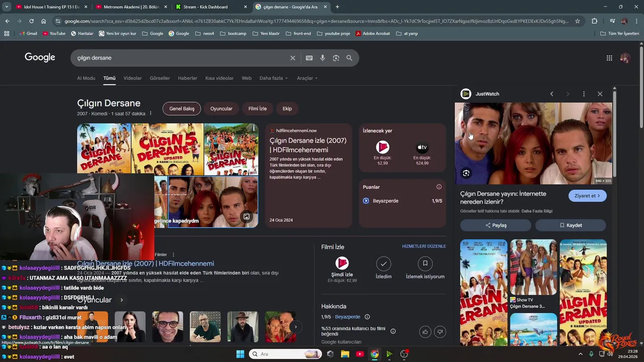Open the Araçlar tools dropdown

pyautogui.click(x=307, y=78)
